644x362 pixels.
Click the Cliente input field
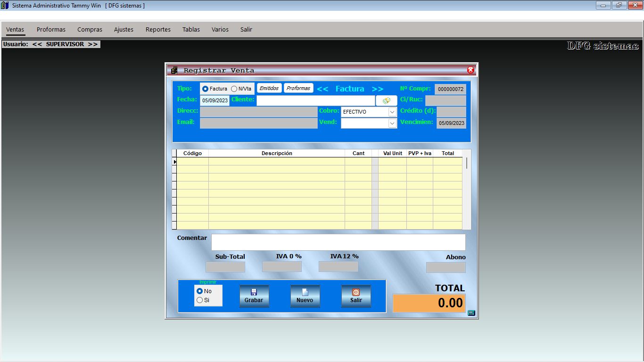[x=316, y=100]
